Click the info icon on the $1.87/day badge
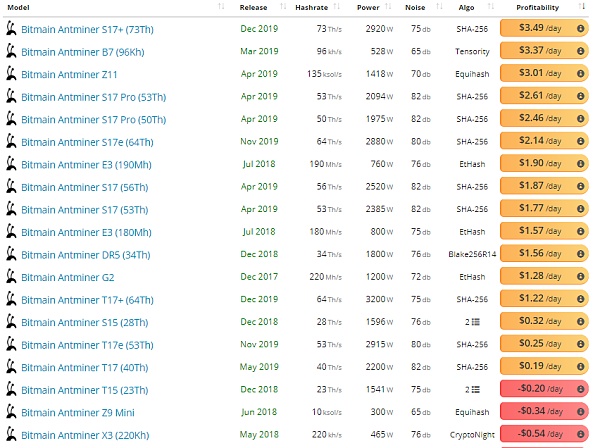This screenshot has height=448, width=600. click(x=580, y=186)
